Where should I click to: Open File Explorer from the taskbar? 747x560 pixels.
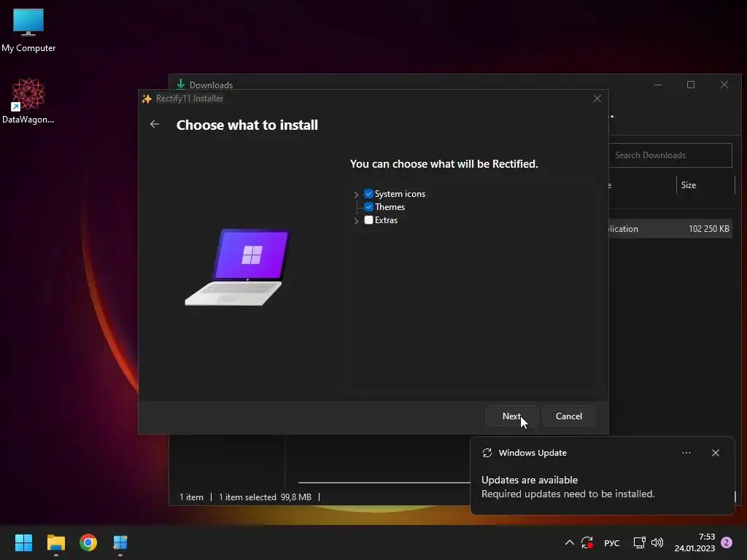pos(55,542)
